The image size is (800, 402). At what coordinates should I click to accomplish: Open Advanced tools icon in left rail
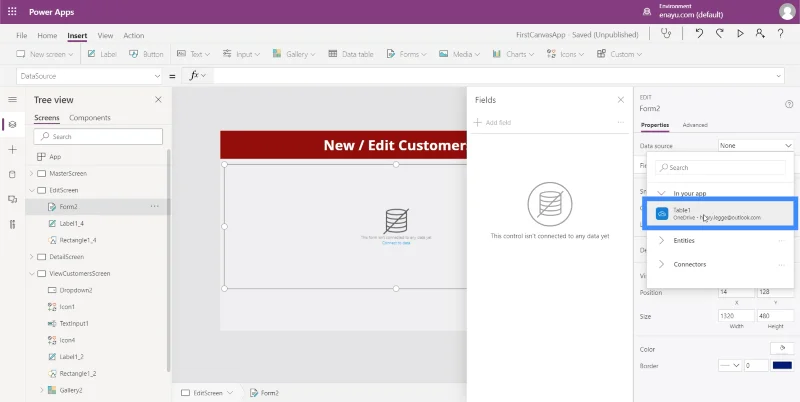(13, 224)
